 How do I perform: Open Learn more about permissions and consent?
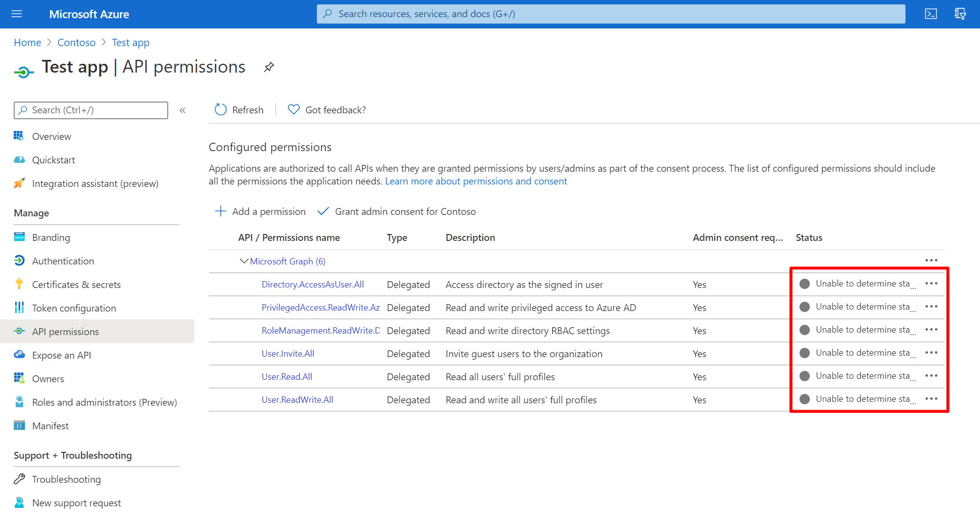click(x=476, y=181)
